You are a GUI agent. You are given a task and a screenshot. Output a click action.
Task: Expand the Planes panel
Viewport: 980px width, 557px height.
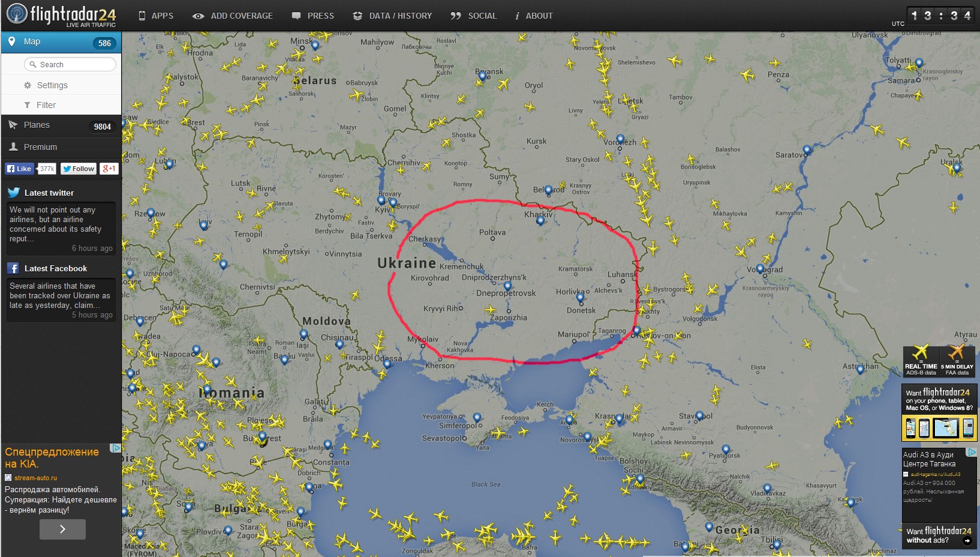click(61, 125)
